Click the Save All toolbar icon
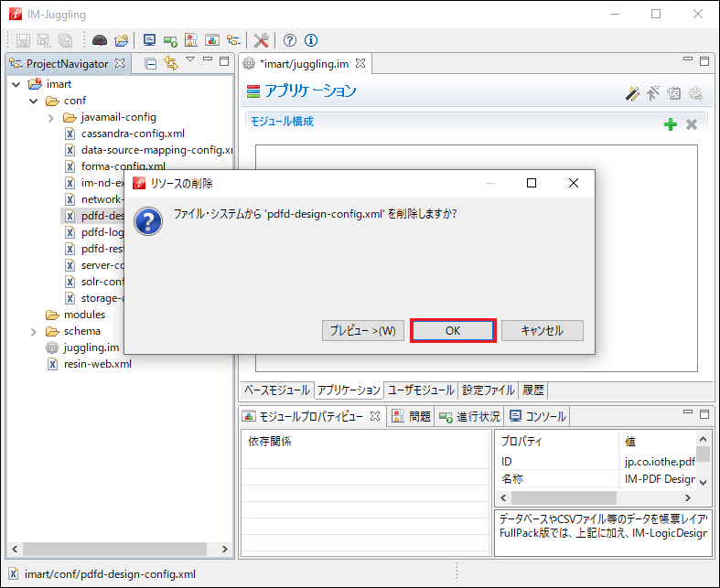Screen dimensions: 720x588 point(65,40)
